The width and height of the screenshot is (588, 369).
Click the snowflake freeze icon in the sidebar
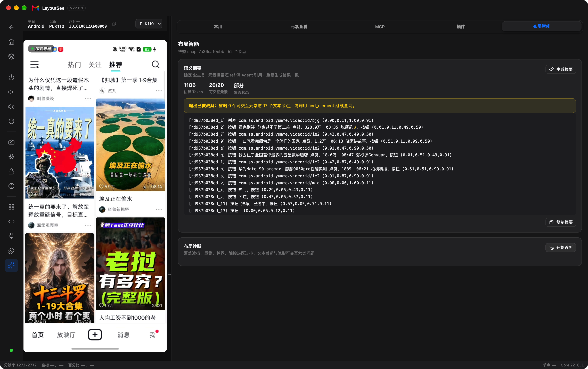pyautogui.click(x=11, y=157)
